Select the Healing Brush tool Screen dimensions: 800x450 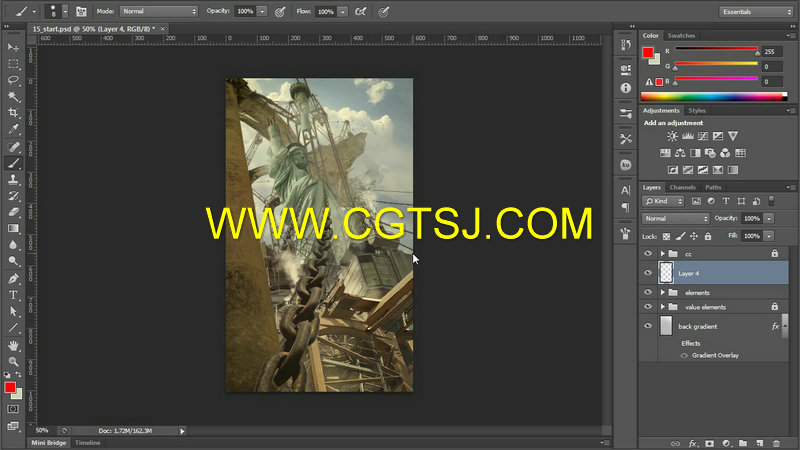click(x=13, y=147)
